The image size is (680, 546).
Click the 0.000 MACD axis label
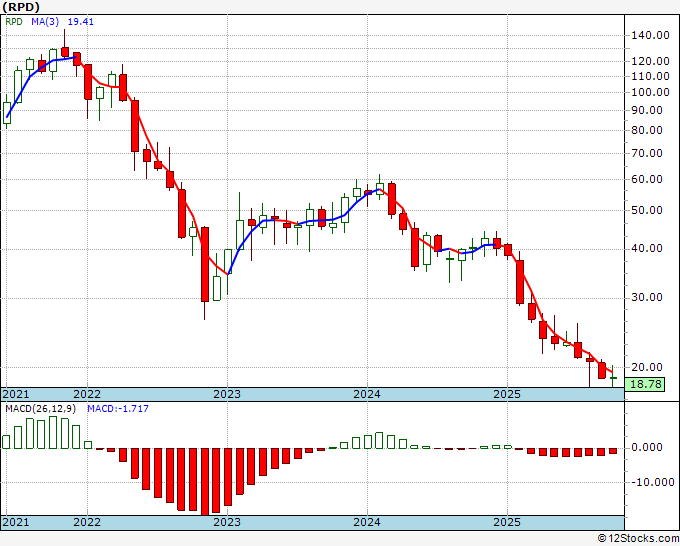pyautogui.click(x=647, y=447)
